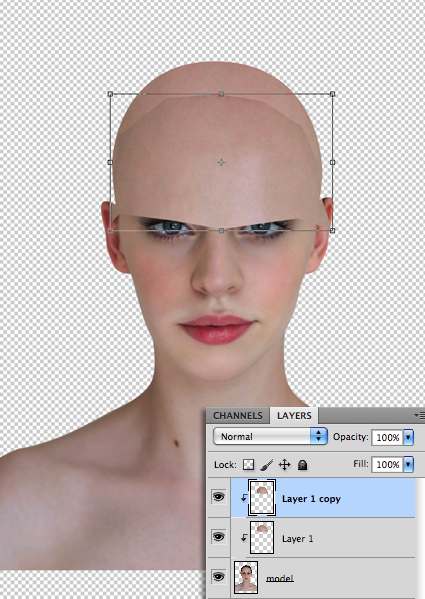
Task: Click transform center reference point crosshair
Action: click(221, 162)
